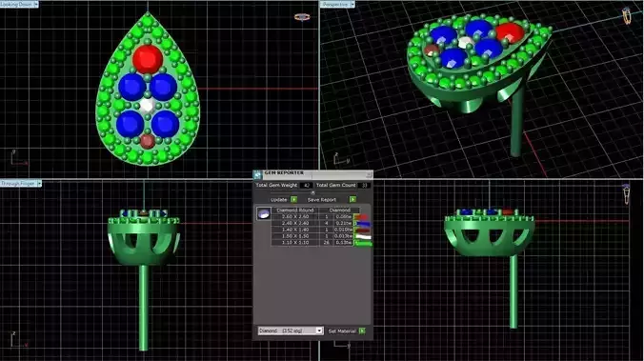This screenshot has height=361, width=644.
Task: Open the Through Finger viewport menu
Action: (x=39, y=184)
